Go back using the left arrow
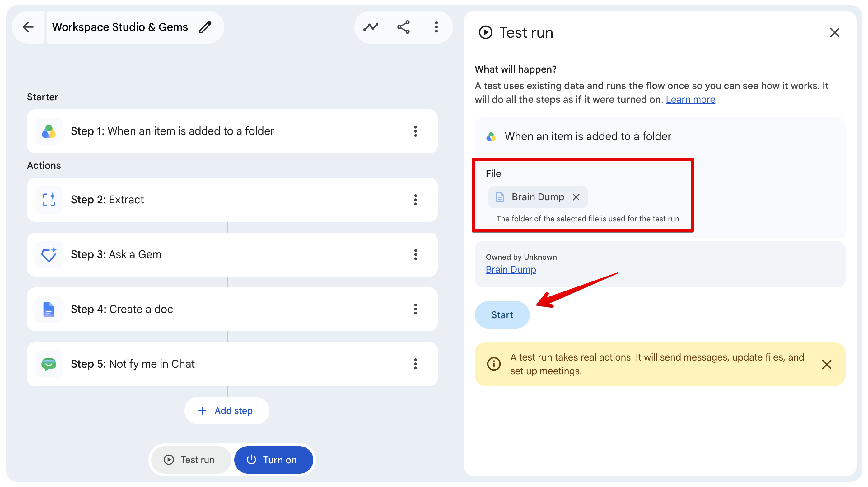The width and height of the screenshot is (868, 487). (28, 27)
